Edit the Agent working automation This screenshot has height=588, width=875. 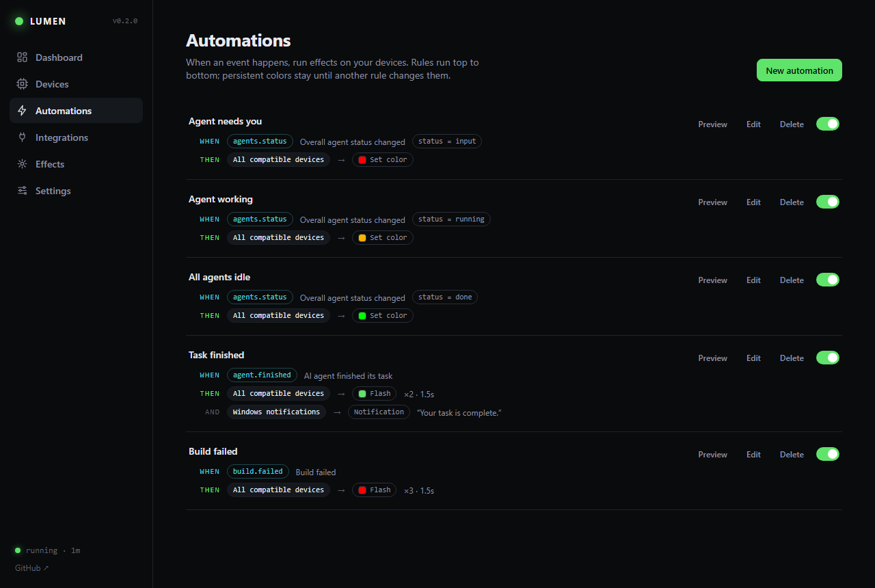click(753, 202)
